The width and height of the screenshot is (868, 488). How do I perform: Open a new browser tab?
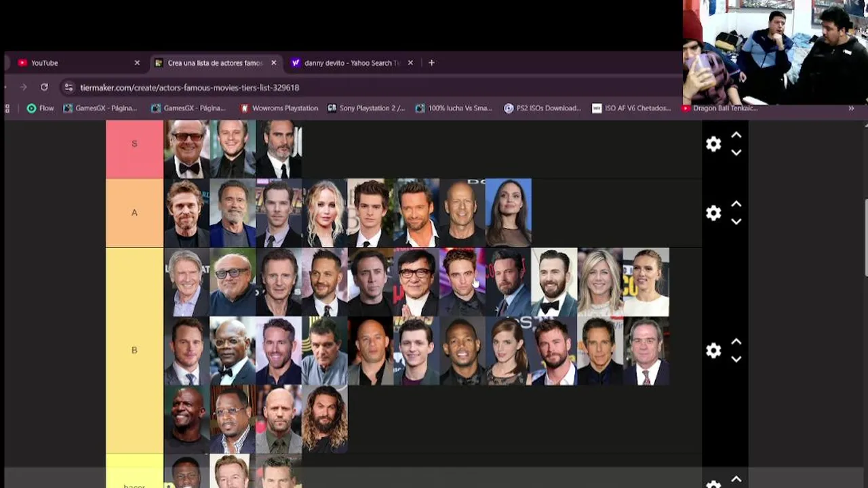click(431, 62)
